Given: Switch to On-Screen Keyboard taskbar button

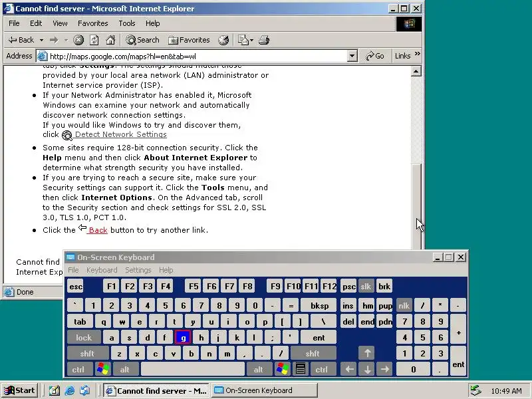Looking at the screenshot, I should coord(265,390).
